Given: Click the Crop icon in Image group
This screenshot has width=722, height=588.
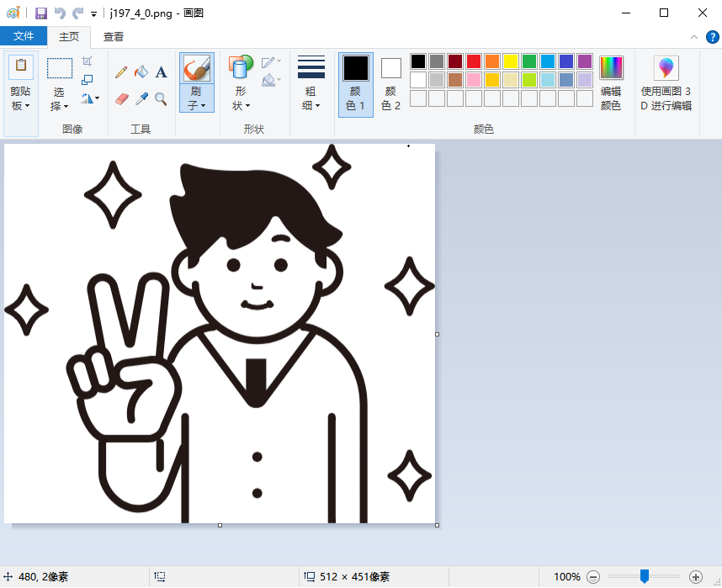Looking at the screenshot, I should click(88, 61).
